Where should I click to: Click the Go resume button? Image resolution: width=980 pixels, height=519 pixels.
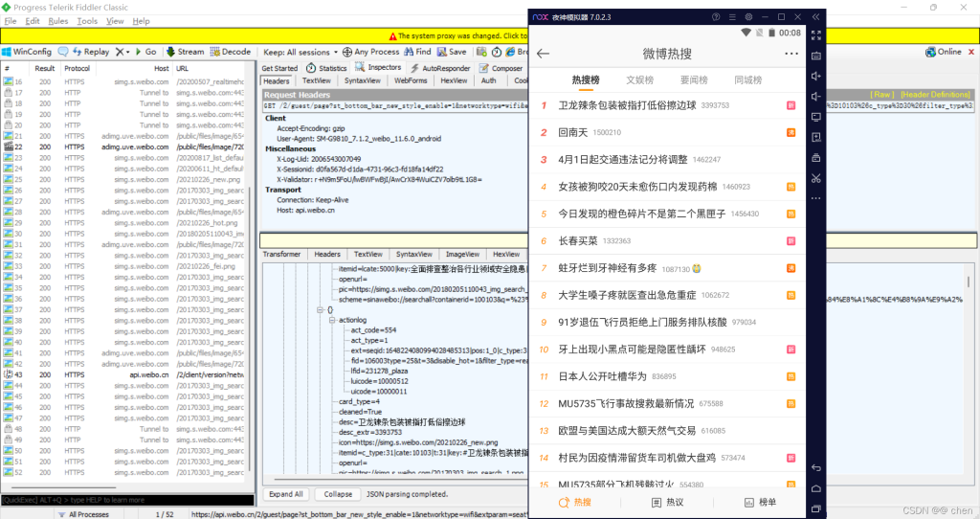click(x=145, y=52)
